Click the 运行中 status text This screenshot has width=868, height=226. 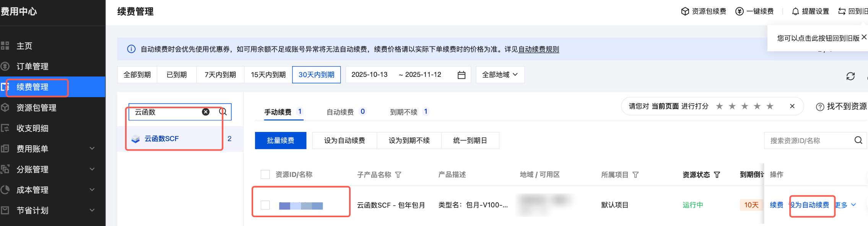click(693, 205)
